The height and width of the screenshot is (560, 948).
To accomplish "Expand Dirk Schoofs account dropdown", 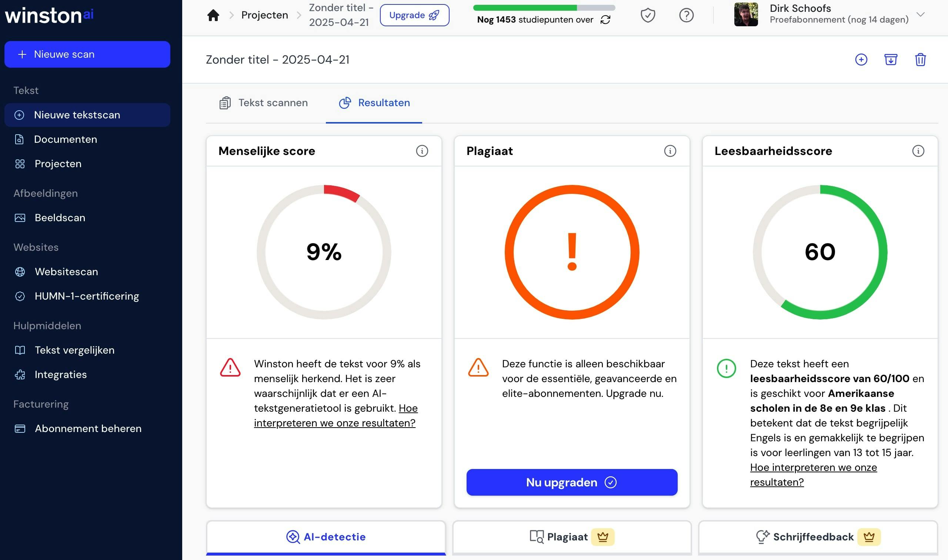I will point(921,14).
